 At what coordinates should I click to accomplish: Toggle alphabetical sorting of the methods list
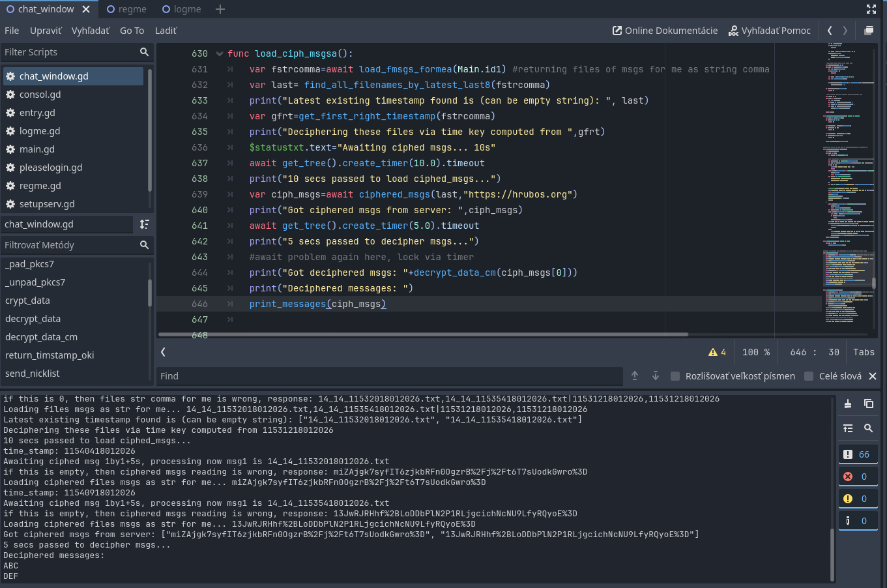pos(145,224)
